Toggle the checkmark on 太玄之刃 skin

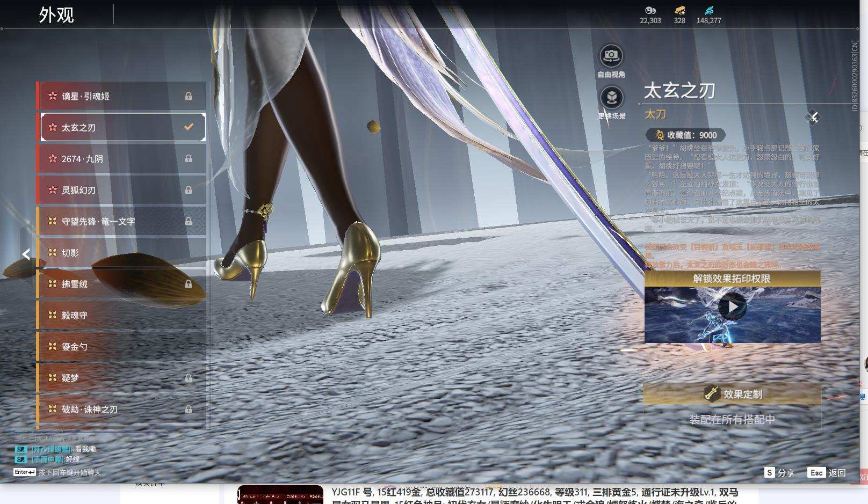tap(189, 127)
